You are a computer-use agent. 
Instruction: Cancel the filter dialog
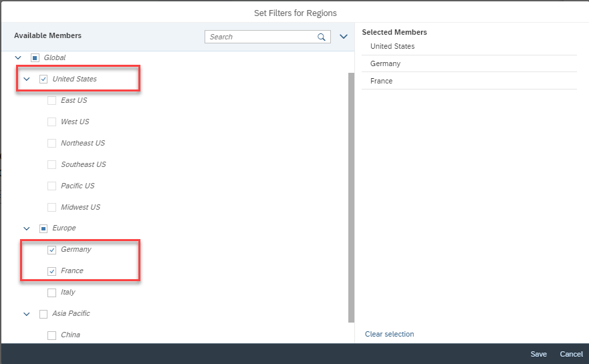point(572,354)
